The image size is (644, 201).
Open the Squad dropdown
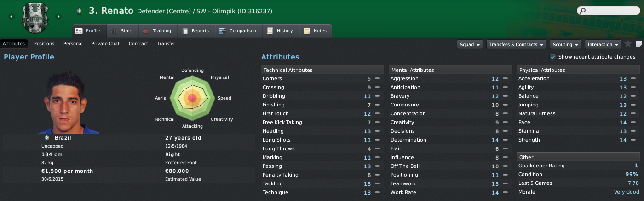click(x=470, y=44)
